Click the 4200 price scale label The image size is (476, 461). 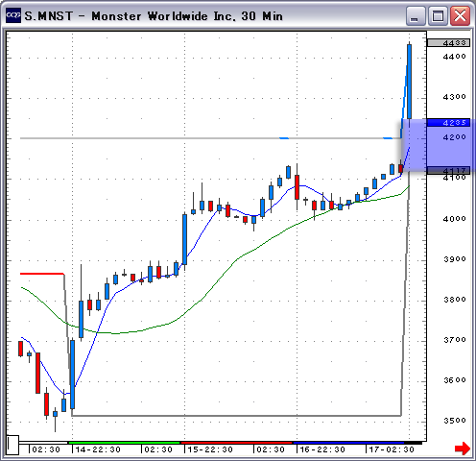(454, 137)
